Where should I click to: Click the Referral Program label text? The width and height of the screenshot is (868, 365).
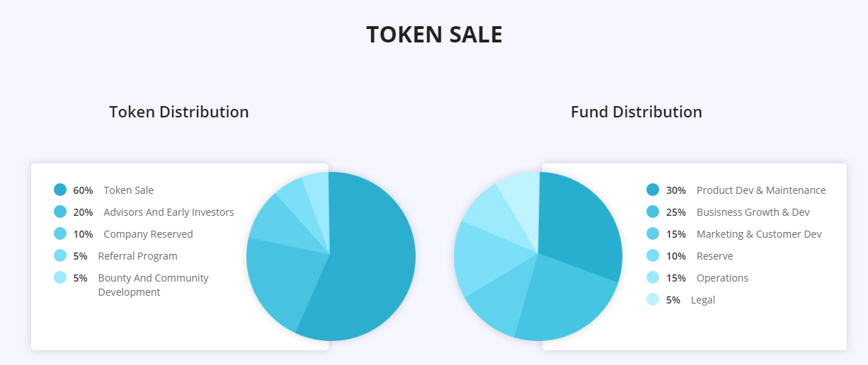138,256
